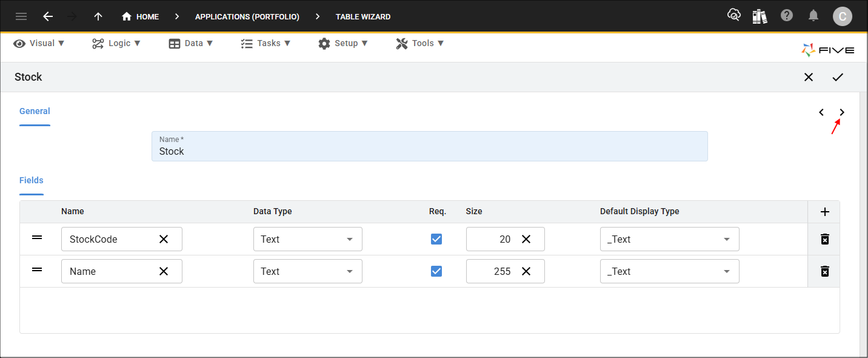Clear the StockCode name input
Screen dimensions: 868x358
coord(164,239)
